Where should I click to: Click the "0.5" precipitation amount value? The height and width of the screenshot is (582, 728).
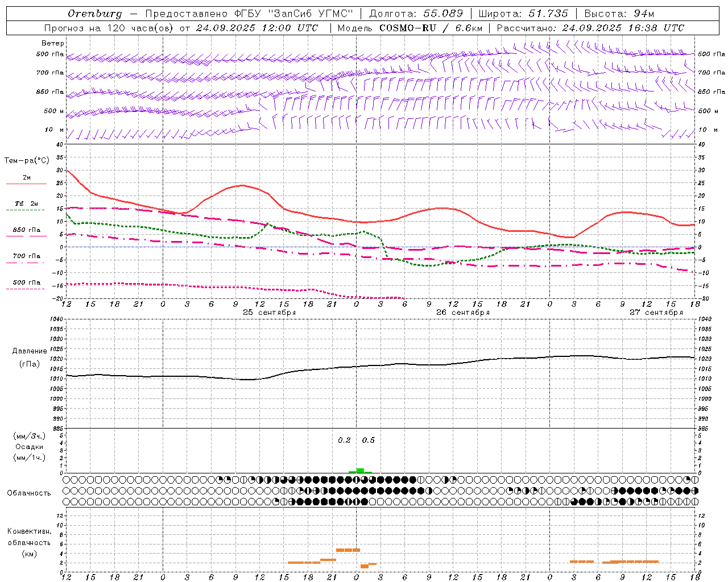pyautogui.click(x=369, y=440)
